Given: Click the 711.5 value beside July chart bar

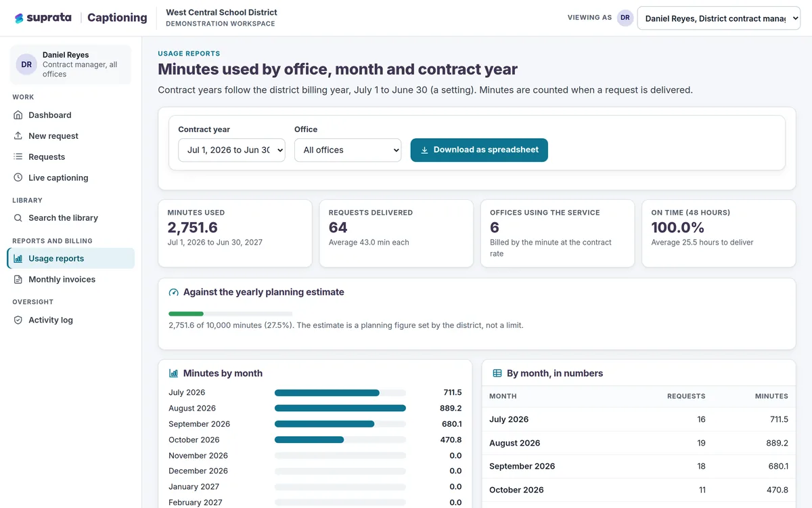Looking at the screenshot, I should pyautogui.click(x=453, y=393).
